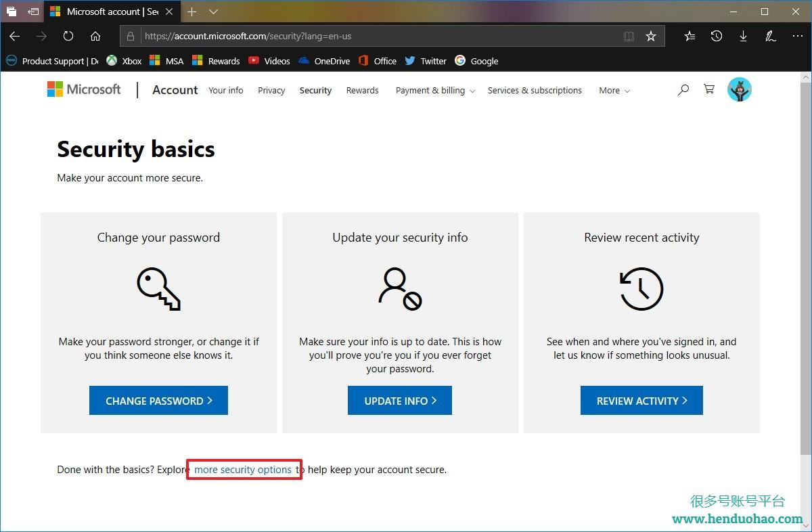The width and height of the screenshot is (812, 532).
Task: Go back to the previous page
Action: coord(14,36)
